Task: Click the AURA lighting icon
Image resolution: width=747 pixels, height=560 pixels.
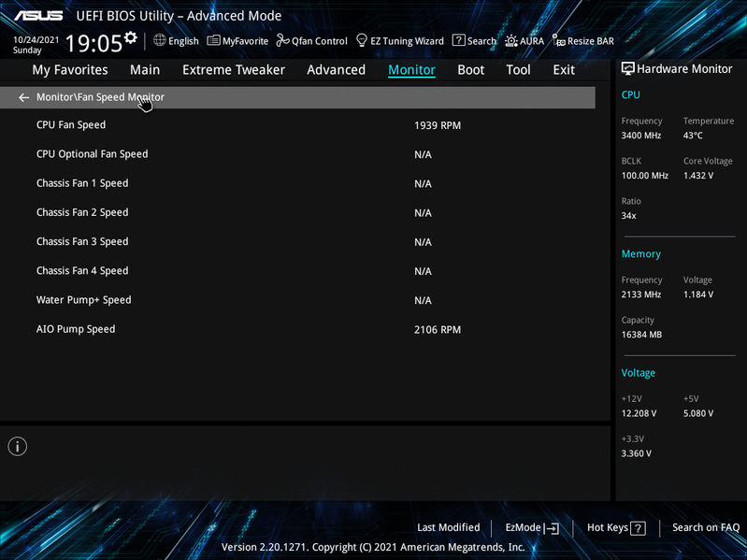Action: [511, 41]
